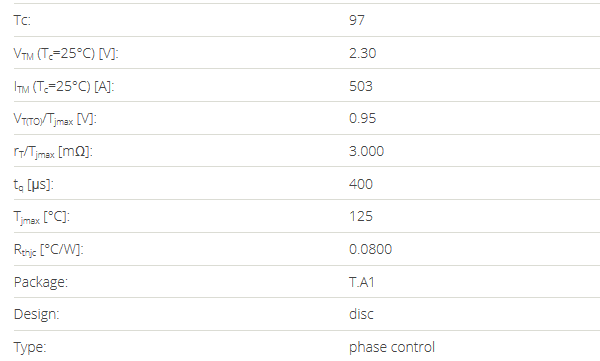600x361 pixels.
Task: Click the Package: label
Action: (41, 283)
